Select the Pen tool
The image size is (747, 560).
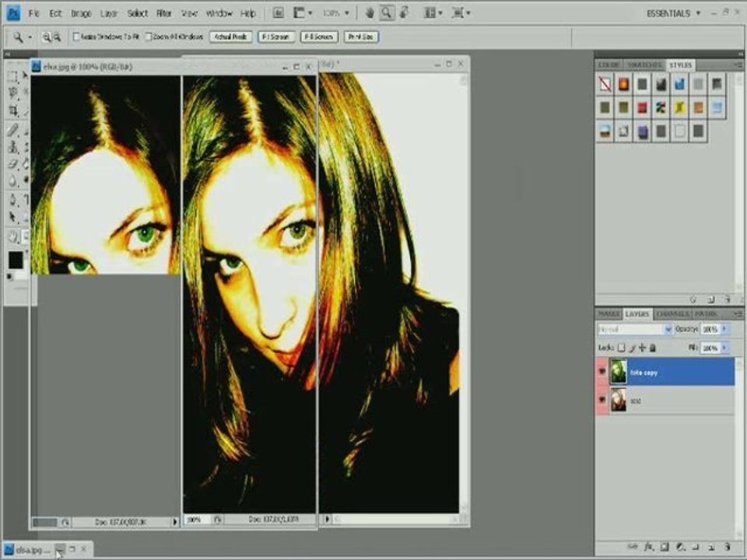tap(13, 200)
